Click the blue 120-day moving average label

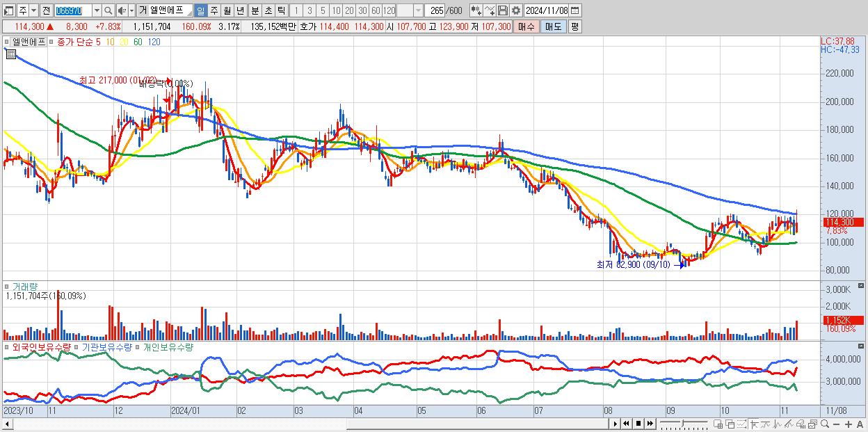click(x=154, y=42)
